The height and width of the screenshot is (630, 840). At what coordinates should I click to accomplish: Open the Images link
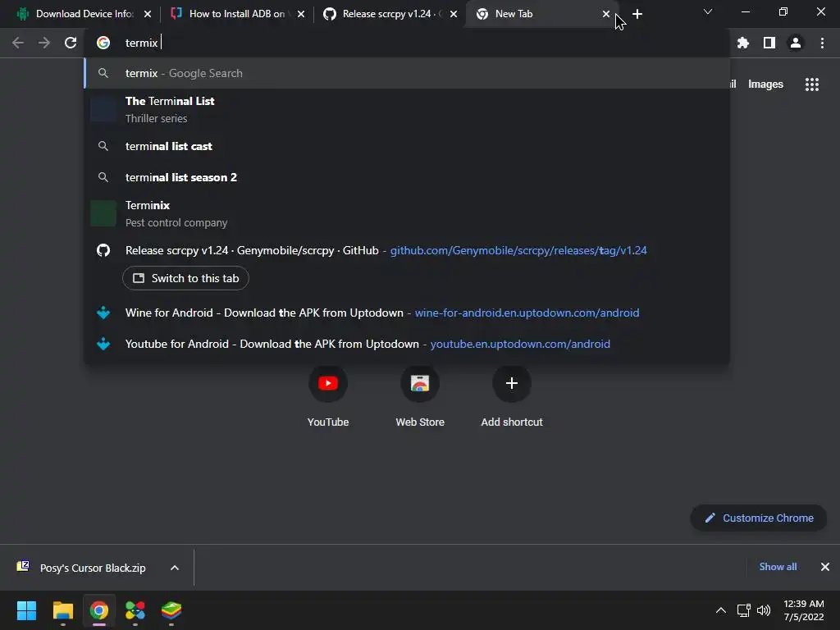[x=765, y=84]
